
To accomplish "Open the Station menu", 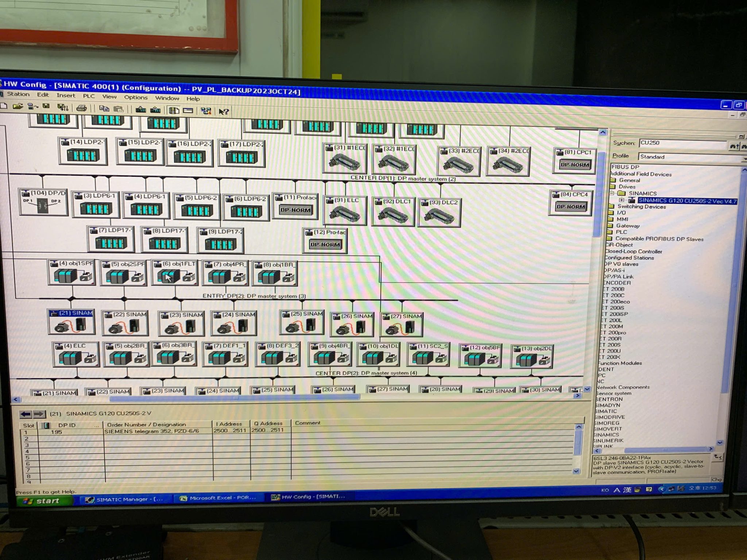I will click(x=18, y=94).
